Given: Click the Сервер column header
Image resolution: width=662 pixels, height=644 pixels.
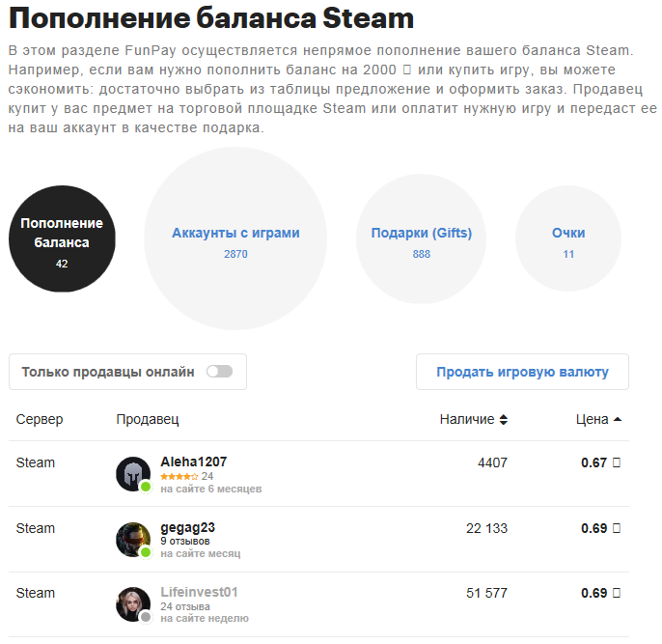Looking at the screenshot, I should point(40,419).
